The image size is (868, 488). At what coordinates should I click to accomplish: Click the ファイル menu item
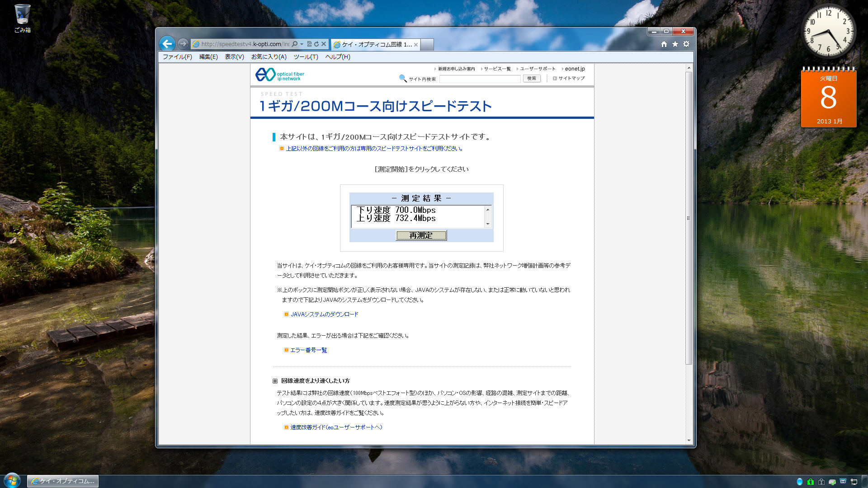click(176, 56)
